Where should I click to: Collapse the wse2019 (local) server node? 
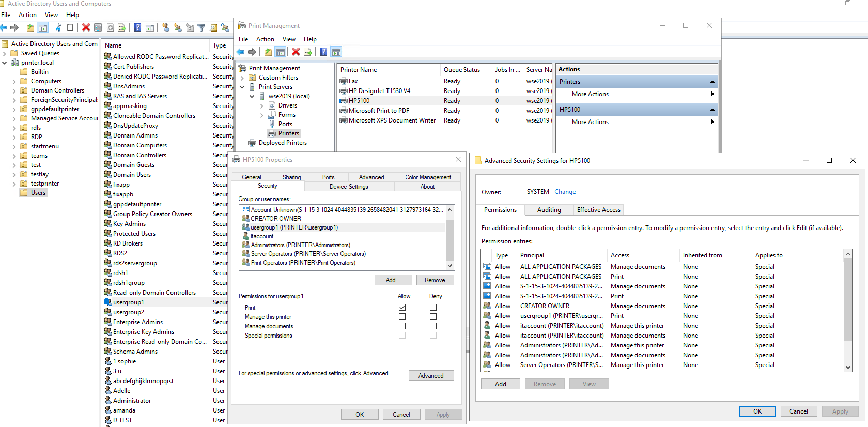252,96
